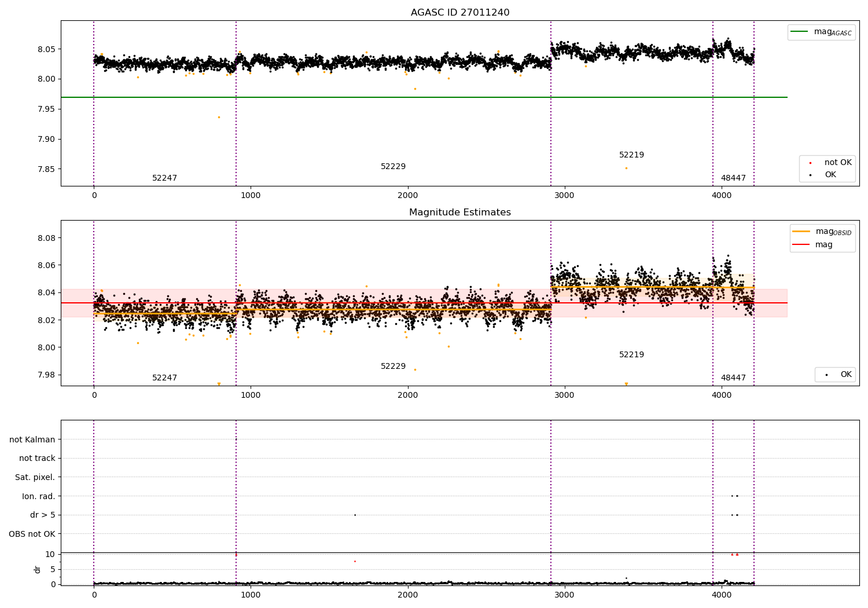Click the 52247 label in the top plot
Screen dimensions: 868x608
pos(165,178)
